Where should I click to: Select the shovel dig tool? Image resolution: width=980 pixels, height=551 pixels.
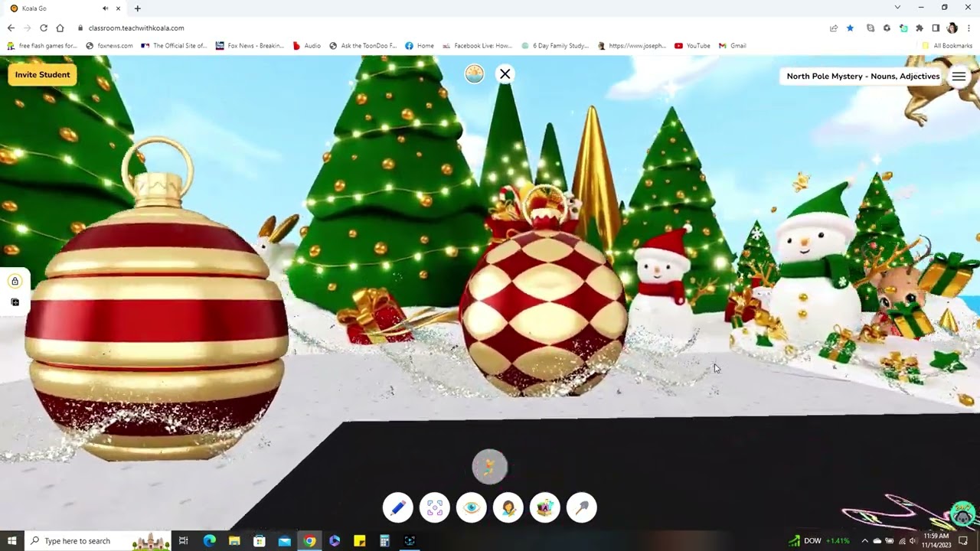click(582, 507)
